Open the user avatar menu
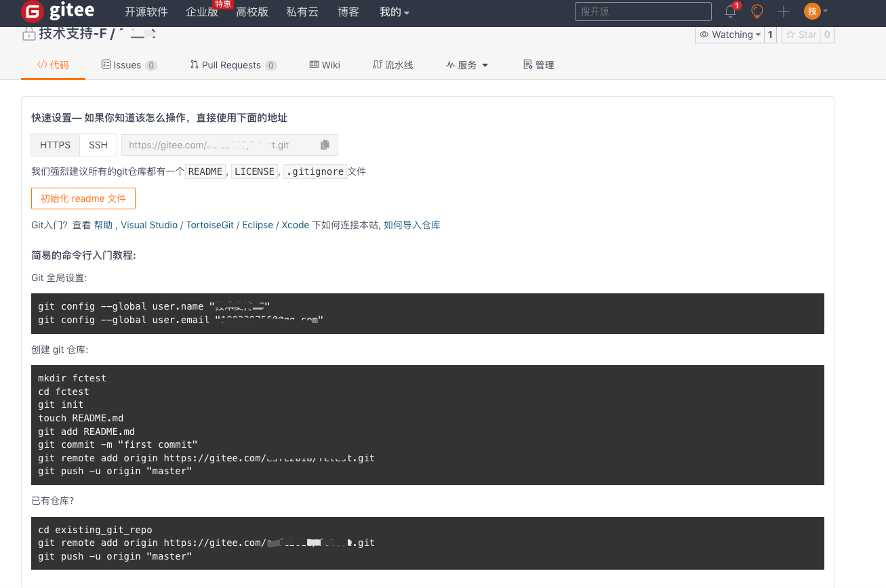 point(813,12)
